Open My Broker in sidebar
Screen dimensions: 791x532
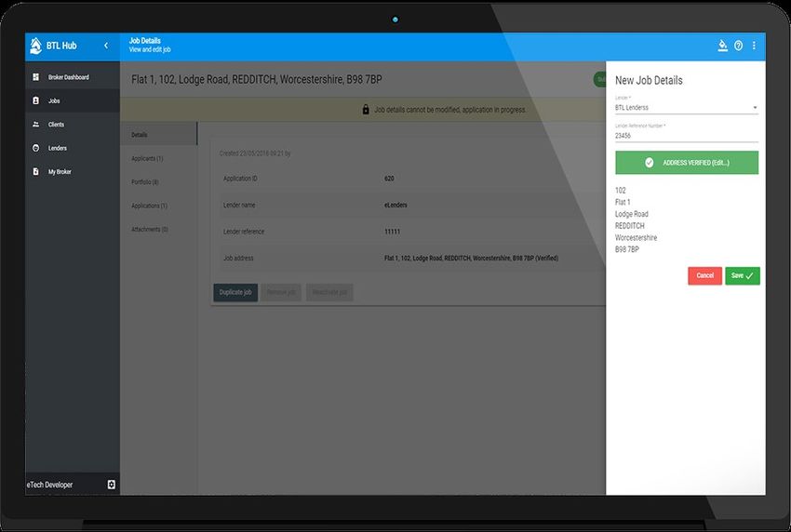(73, 172)
